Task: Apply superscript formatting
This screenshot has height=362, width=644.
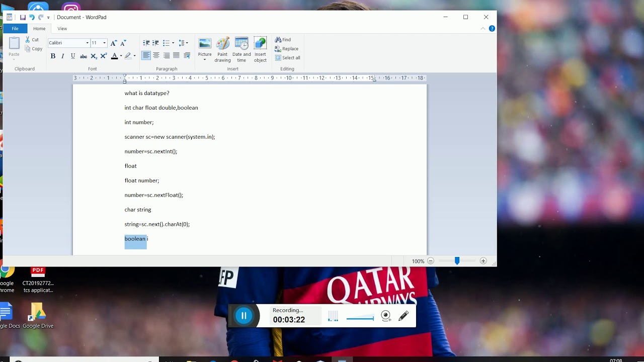Action: tap(104, 56)
